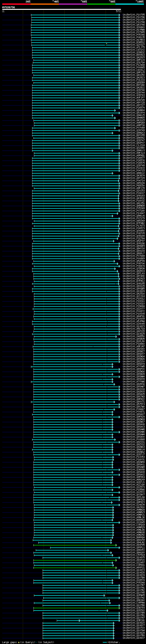The height and width of the screenshot is (644, 146).
Task: Select the UniRef100_Q9SPL1 label
Action: 133,547
